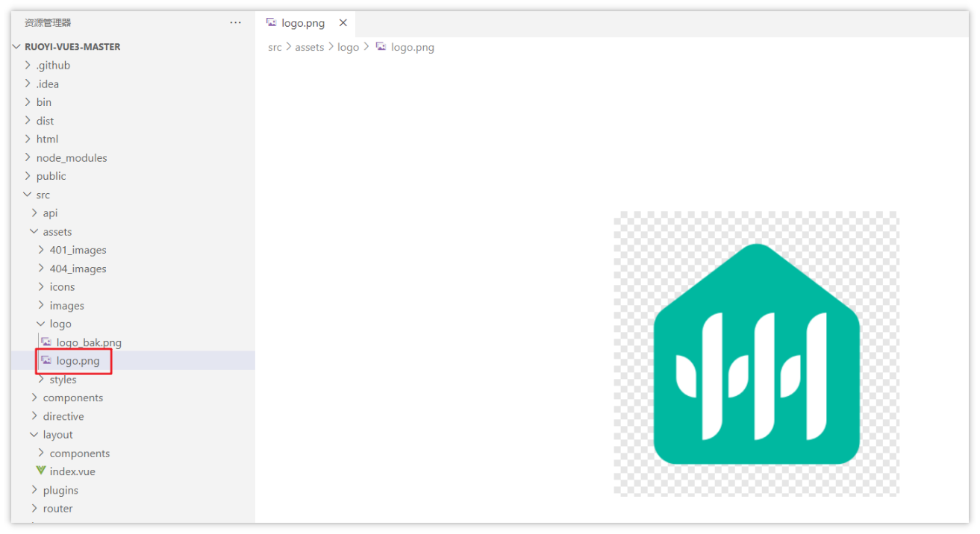This screenshot has height=534, width=980.
Task: Click the assets breadcrumb segment
Action: [x=310, y=47]
